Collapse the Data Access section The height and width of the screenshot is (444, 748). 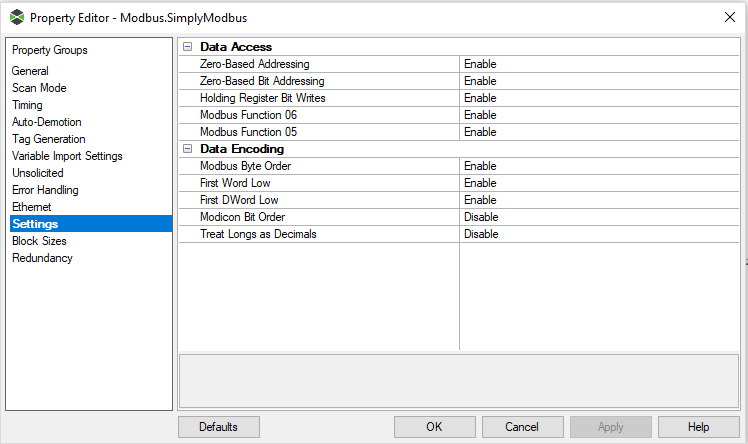click(x=187, y=47)
